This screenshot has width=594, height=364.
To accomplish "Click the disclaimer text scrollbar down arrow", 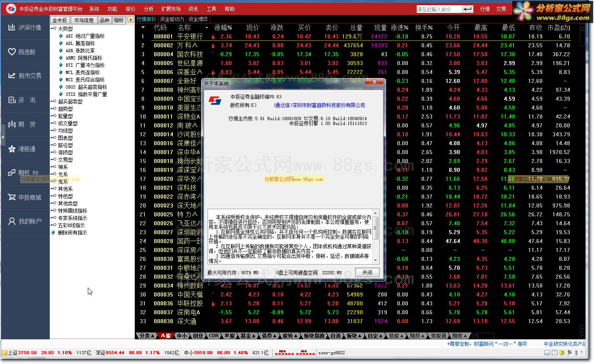I will pyautogui.click(x=375, y=260).
